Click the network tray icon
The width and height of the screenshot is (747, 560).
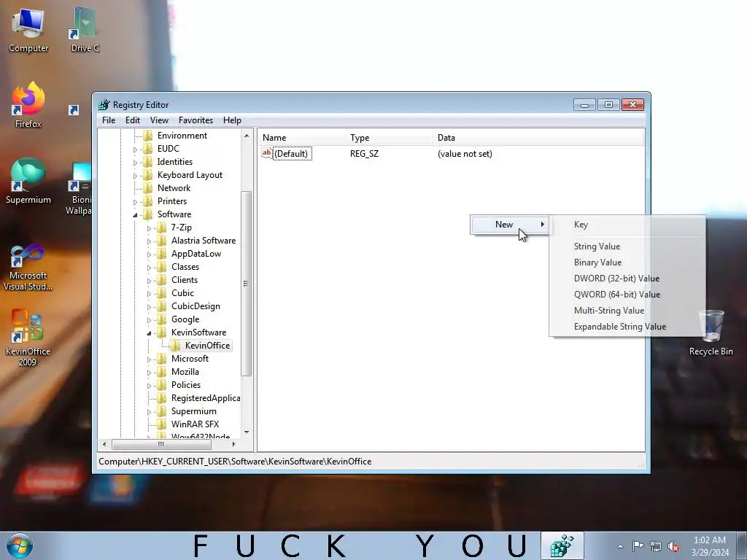(656, 546)
